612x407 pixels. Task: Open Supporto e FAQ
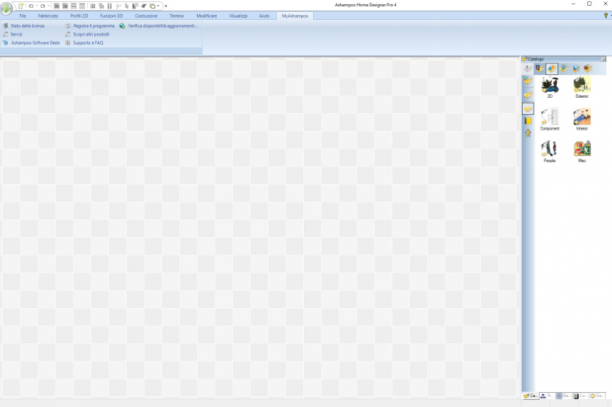tap(84, 43)
